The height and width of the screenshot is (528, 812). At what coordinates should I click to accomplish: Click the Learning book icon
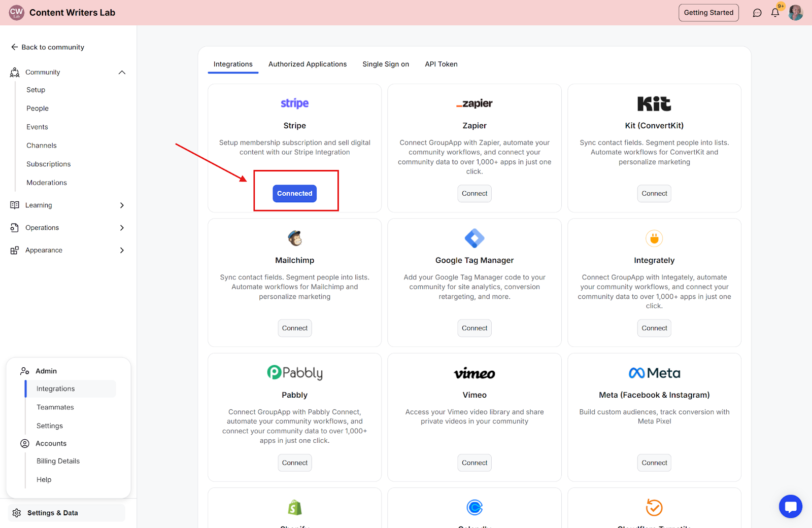(15, 205)
